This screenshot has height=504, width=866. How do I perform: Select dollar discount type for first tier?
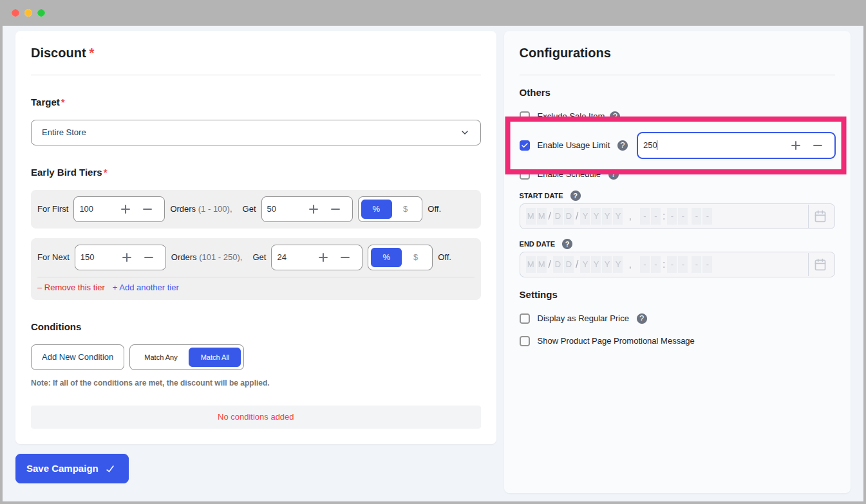click(406, 209)
